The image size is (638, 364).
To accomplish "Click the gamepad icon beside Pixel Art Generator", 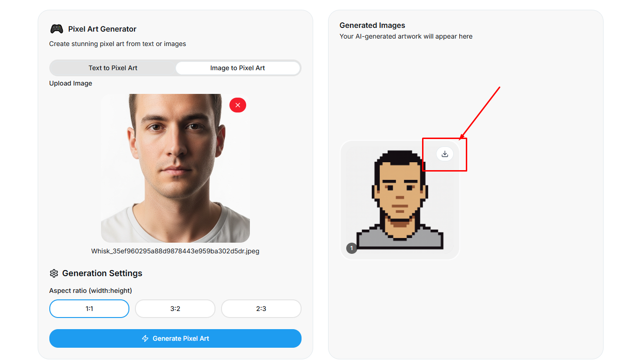I will [x=56, y=29].
